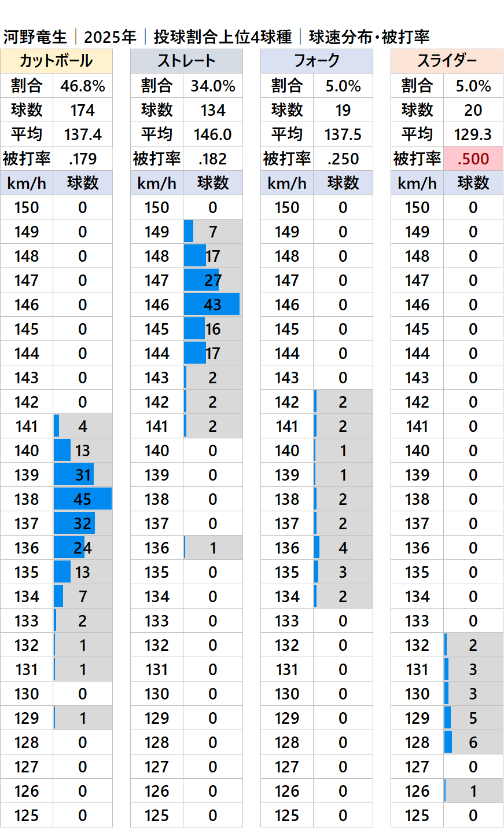Select the bar with 31 pitches
Image resolution: width=504 pixels, height=828 pixels.
[x=74, y=475]
